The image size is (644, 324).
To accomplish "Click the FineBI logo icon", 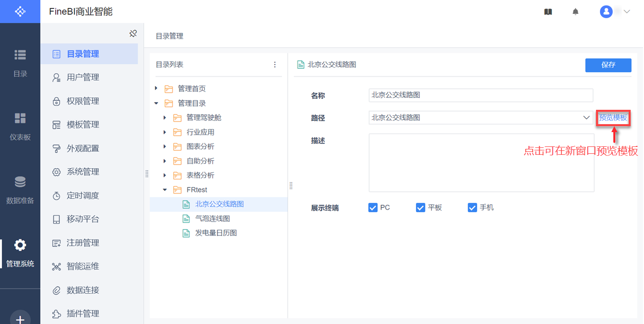I will click(20, 11).
